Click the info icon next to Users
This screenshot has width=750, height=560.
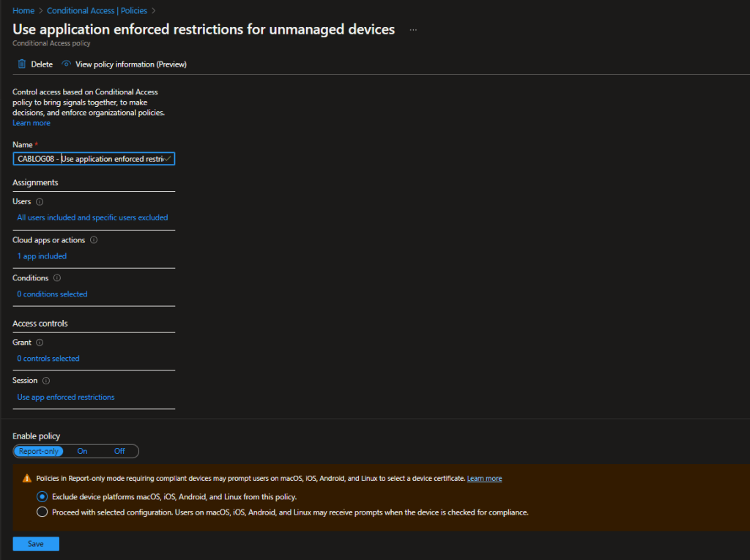point(40,202)
